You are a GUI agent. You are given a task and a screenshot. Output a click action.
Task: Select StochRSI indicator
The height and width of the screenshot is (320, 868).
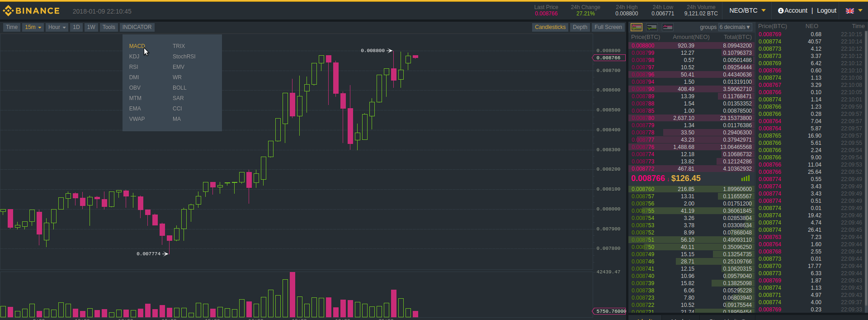[x=184, y=57]
